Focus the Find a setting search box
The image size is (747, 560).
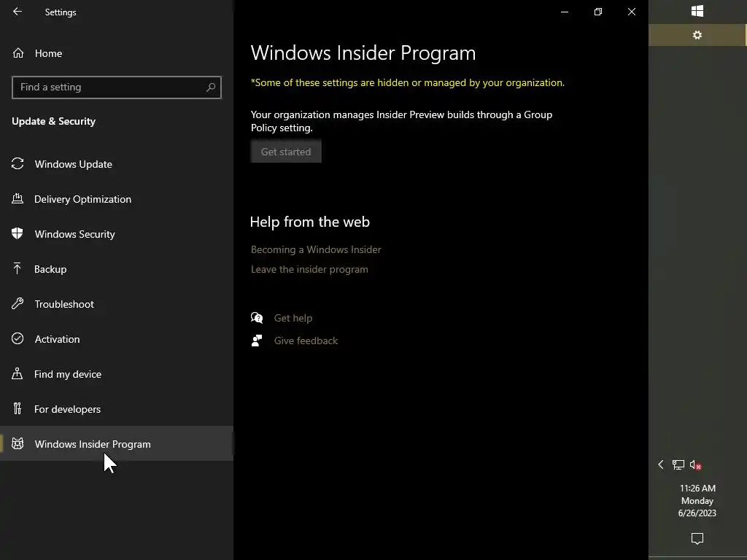point(117,87)
